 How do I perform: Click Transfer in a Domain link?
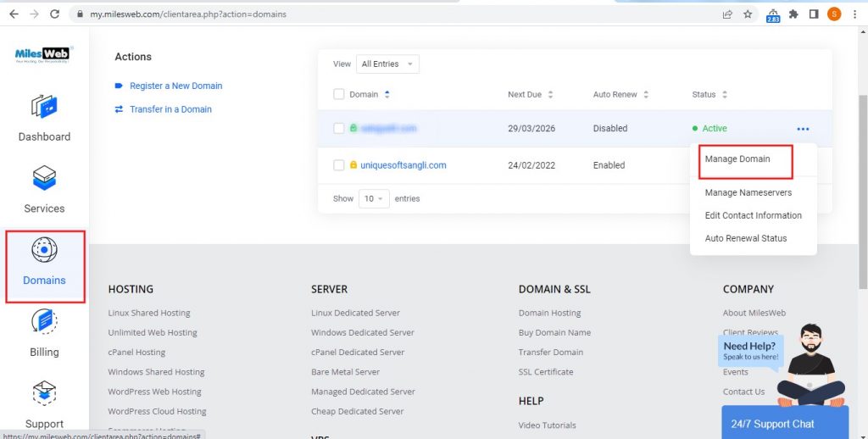point(170,109)
